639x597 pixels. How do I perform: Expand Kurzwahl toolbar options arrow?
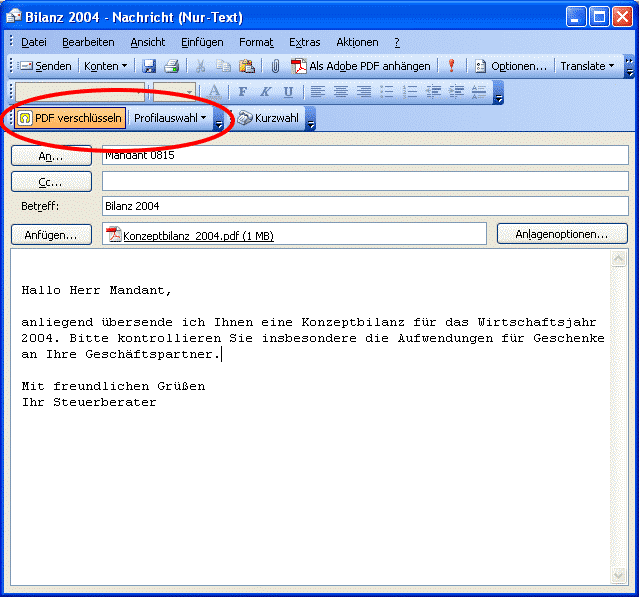[311, 119]
